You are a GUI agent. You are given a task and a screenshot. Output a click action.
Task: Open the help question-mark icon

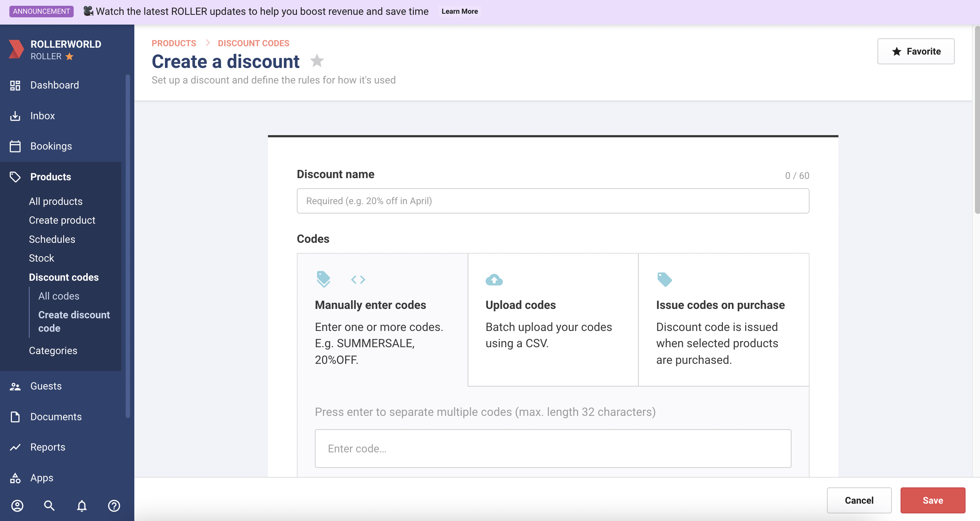(x=114, y=506)
